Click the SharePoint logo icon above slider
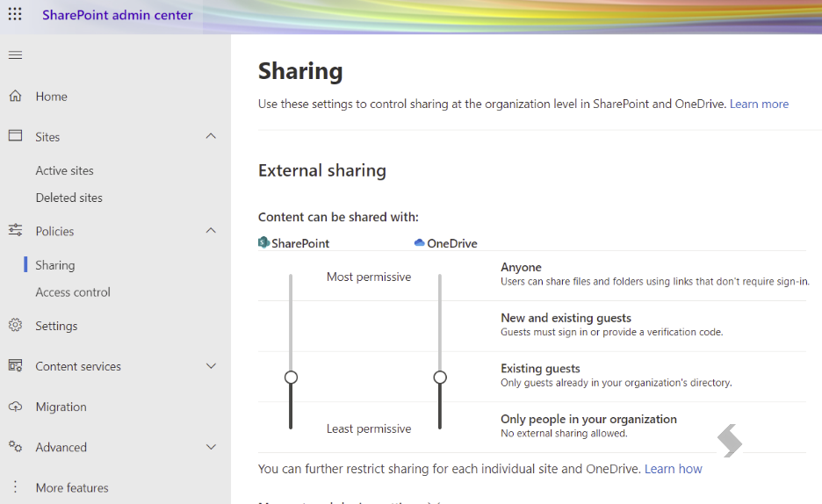The width and height of the screenshot is (822, 504). tap(263, 242)
